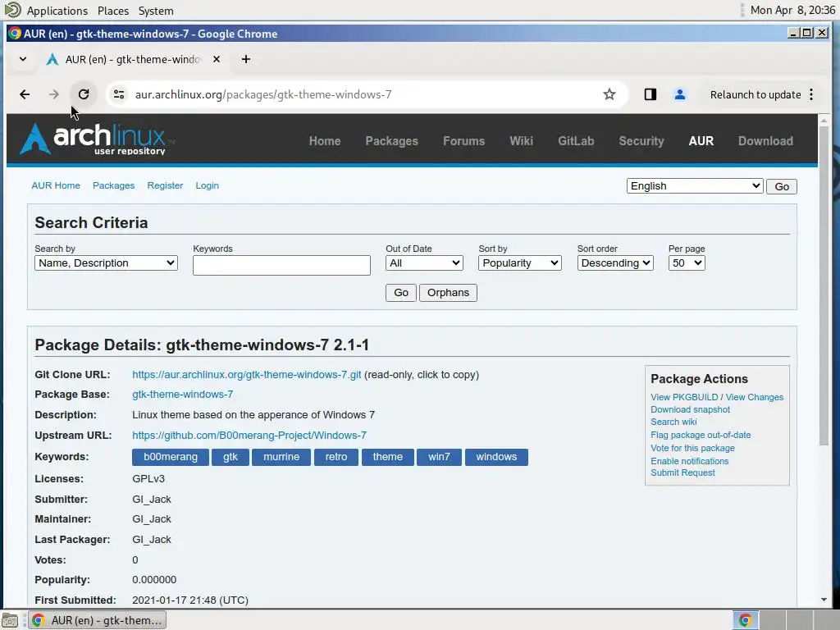The width and height of the screenshot is (840, 630).
Task: Open Chrome three-dot menu
Action: click(811, 95)
